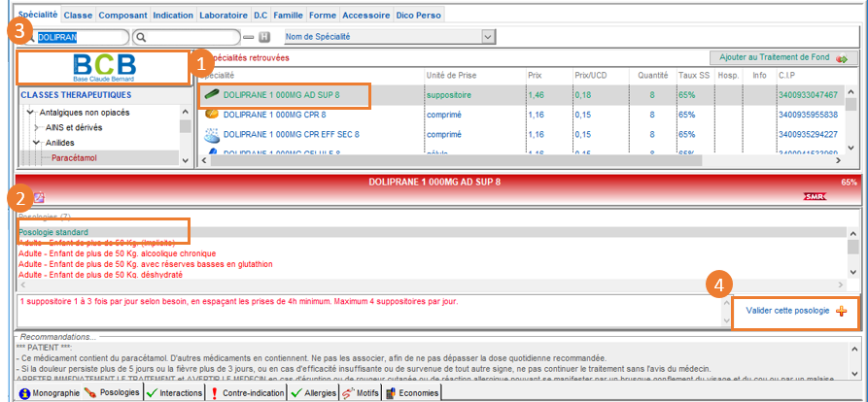Click the tablet icon beside DOLIPRANE 1000MG CPR 8

211,115
